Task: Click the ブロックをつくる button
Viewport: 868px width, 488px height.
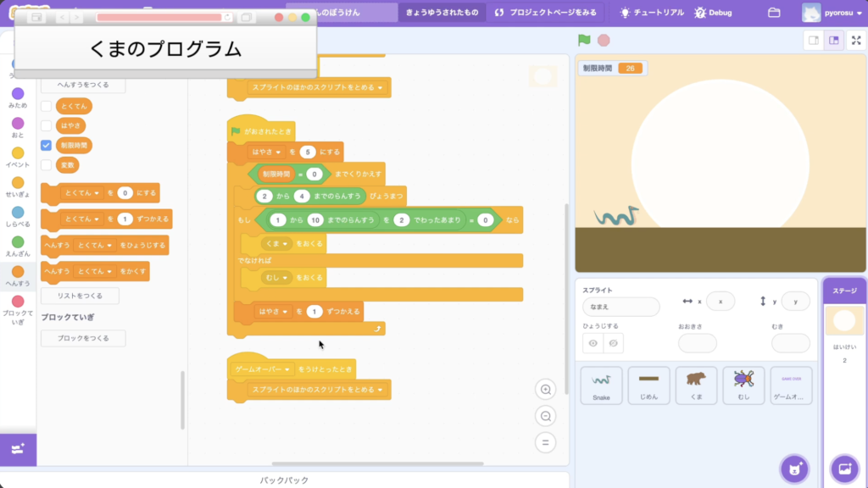Action: pyautogui.click(x=83, y=338)
